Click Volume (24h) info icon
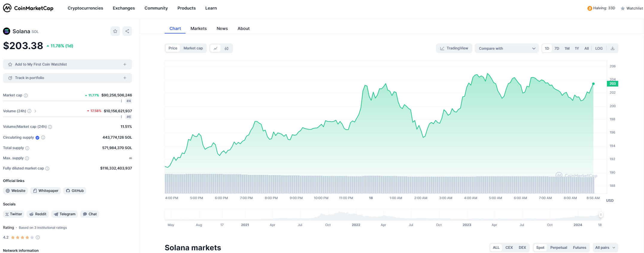The height and width of the screenshot is (253, 644). pos(29,111)
